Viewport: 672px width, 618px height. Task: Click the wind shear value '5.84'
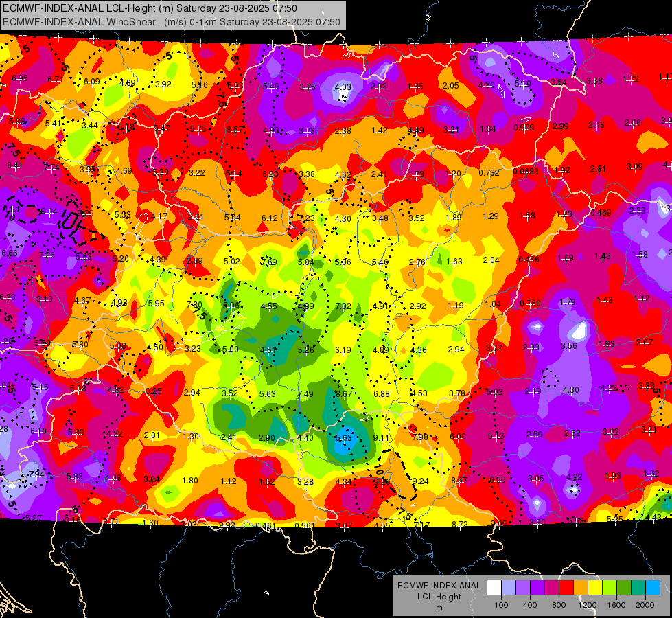[x=306, y=262]
